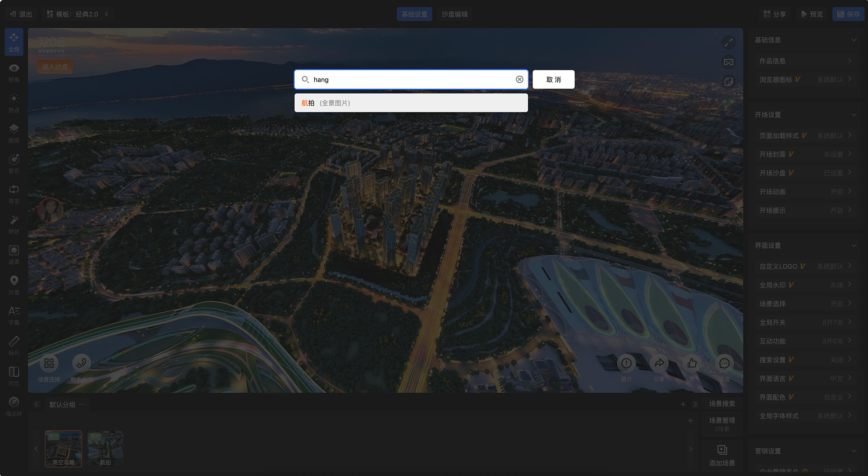The width and height of the screenshot is (868, 476).
Task: Toggle the 全局水印 watermark setting
Action: click(x=805, y=285)
